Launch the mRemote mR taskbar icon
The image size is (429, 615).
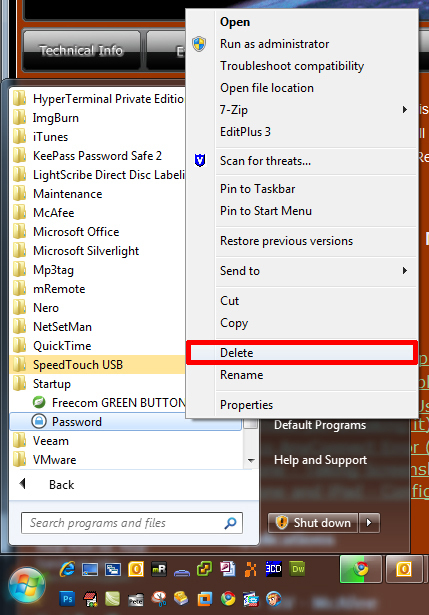point(159,569)
